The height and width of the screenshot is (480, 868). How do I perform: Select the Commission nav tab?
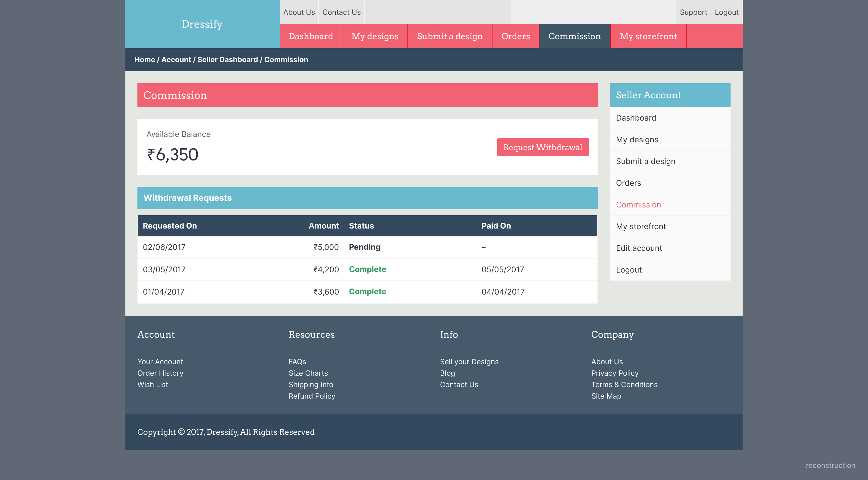tap(574, 36)
